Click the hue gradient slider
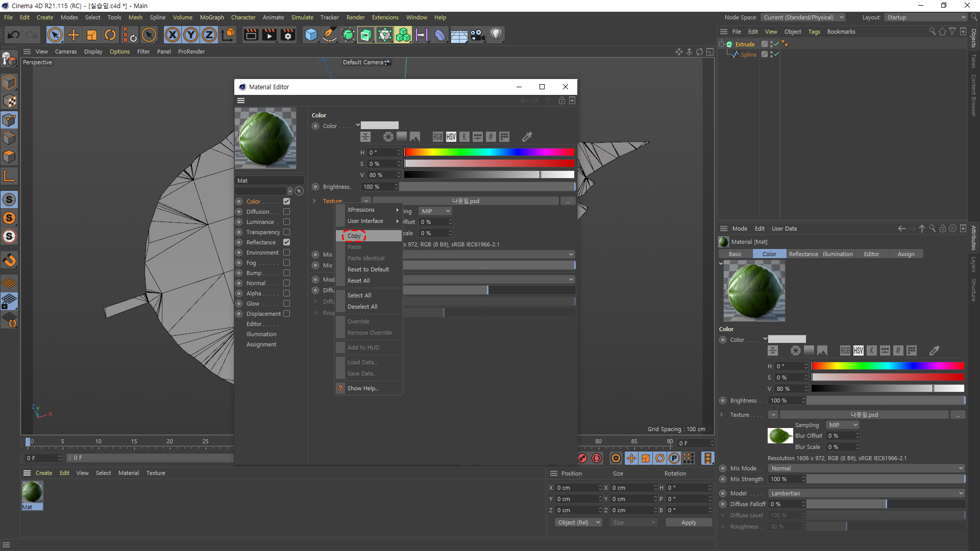 coord(489,153)
